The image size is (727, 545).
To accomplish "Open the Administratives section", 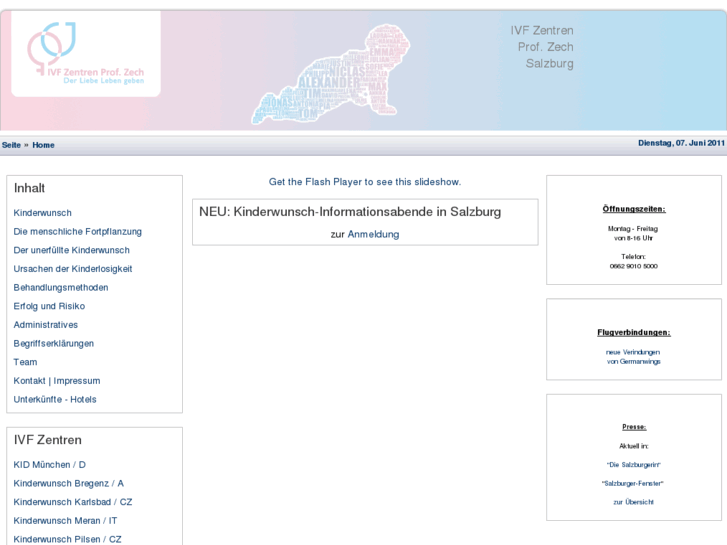I will click(x=45, y=325).
